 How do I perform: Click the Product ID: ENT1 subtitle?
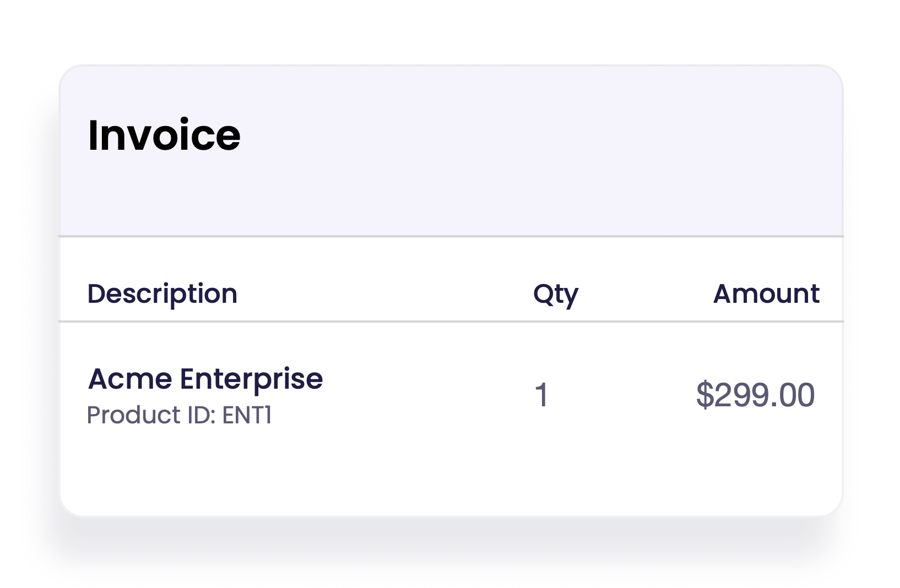[179, 415]
